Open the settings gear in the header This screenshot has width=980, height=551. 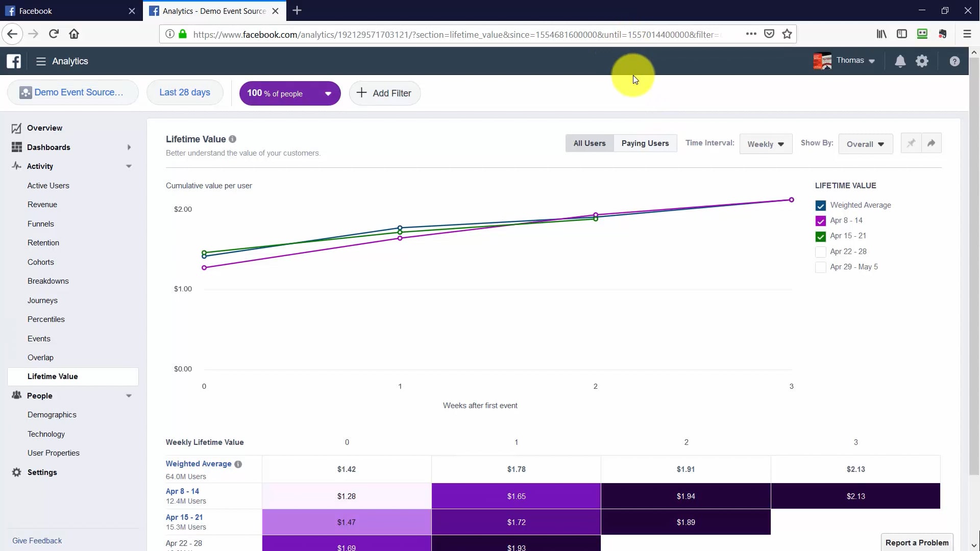[x=922, y=61]
